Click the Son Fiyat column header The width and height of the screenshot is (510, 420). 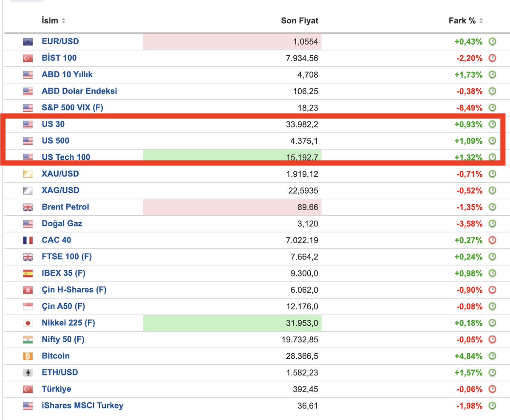tap(300, 21)
